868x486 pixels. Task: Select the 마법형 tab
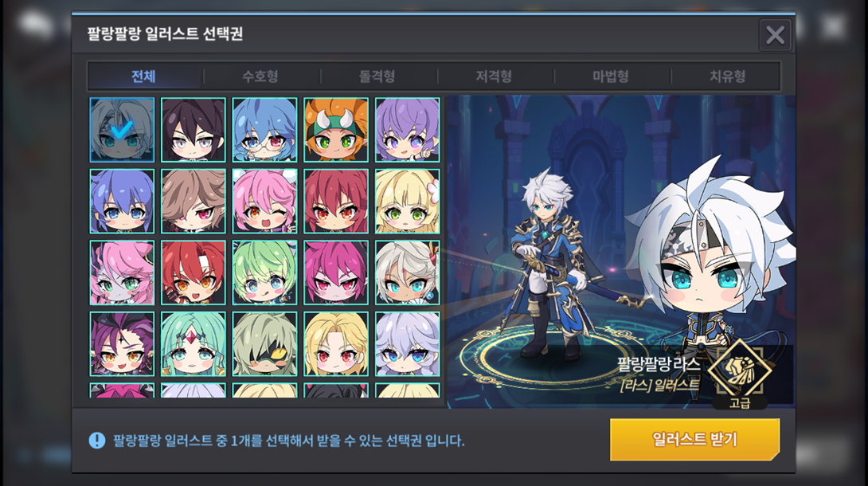click(611, 76)
